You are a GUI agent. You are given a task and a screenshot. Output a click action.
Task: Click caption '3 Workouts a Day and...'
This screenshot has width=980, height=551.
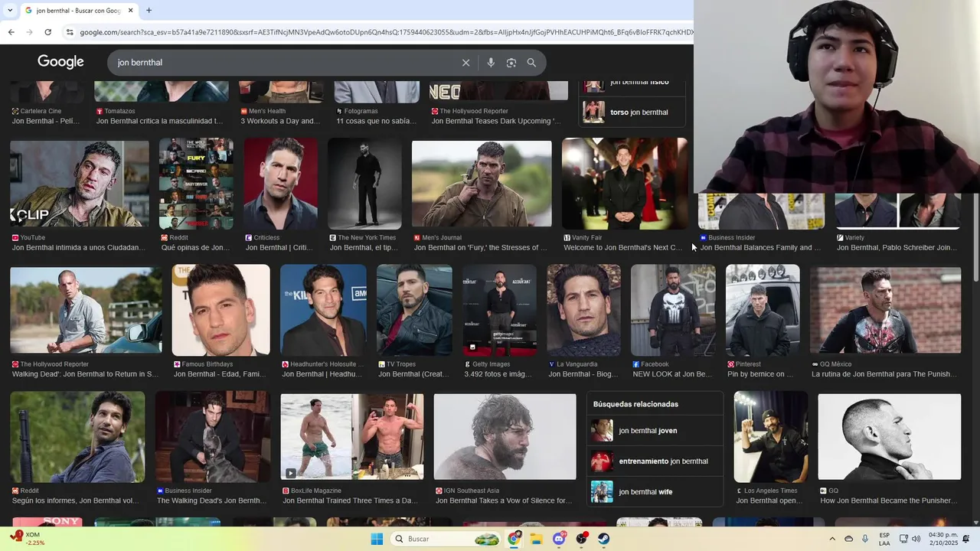coord(280,122)
